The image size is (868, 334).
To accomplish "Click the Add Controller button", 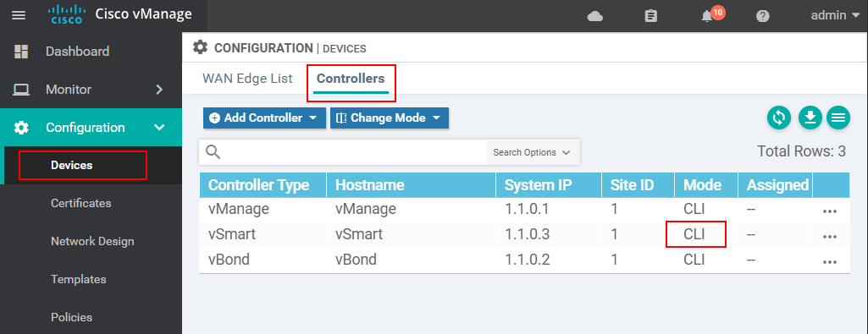I will tap(264, 118).
